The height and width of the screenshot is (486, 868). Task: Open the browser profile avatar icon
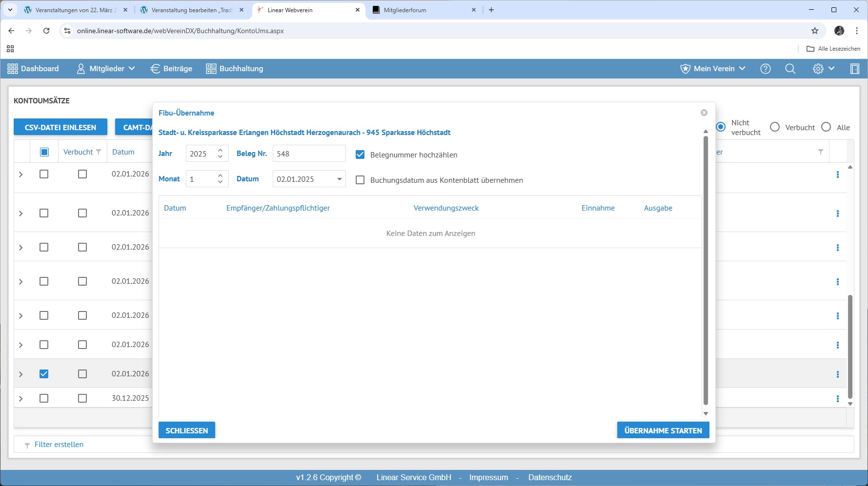[839, 31]
